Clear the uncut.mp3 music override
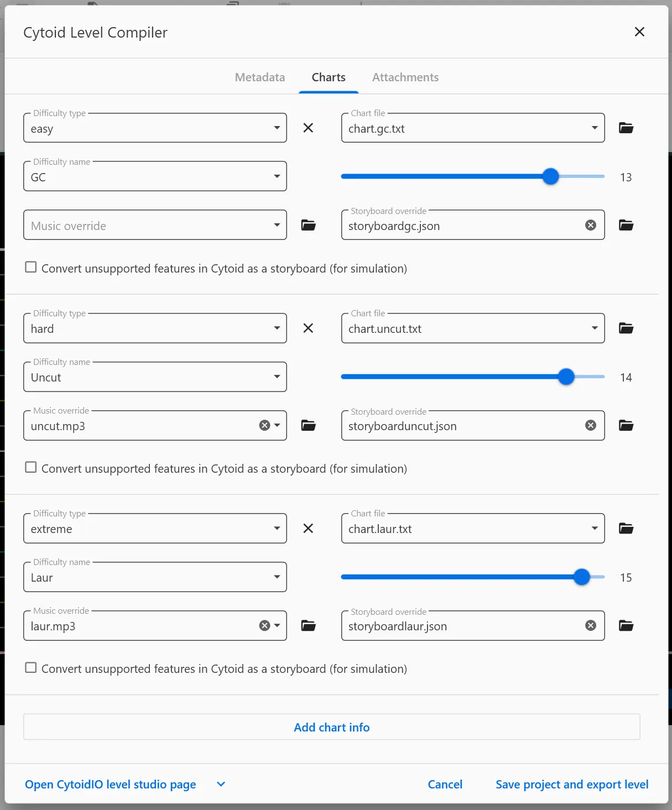672x810 pixels. click(x=264, y=425)
